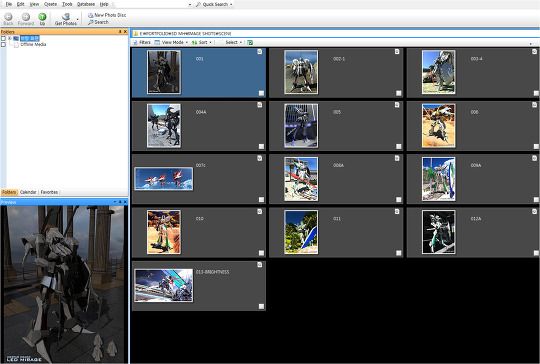The width and height of the screenshot is (540, 364).
Task: Open the Select dropdown arrow
Action: coord(241,42)
